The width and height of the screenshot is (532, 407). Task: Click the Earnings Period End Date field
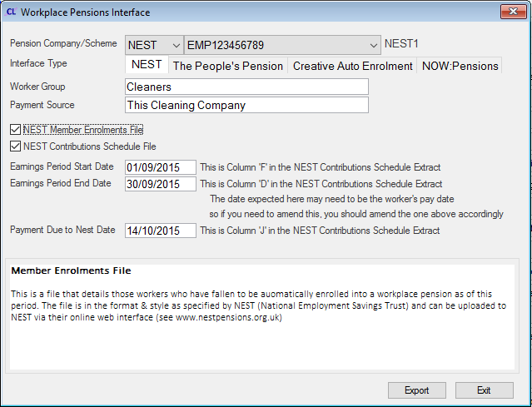[159, 184]
